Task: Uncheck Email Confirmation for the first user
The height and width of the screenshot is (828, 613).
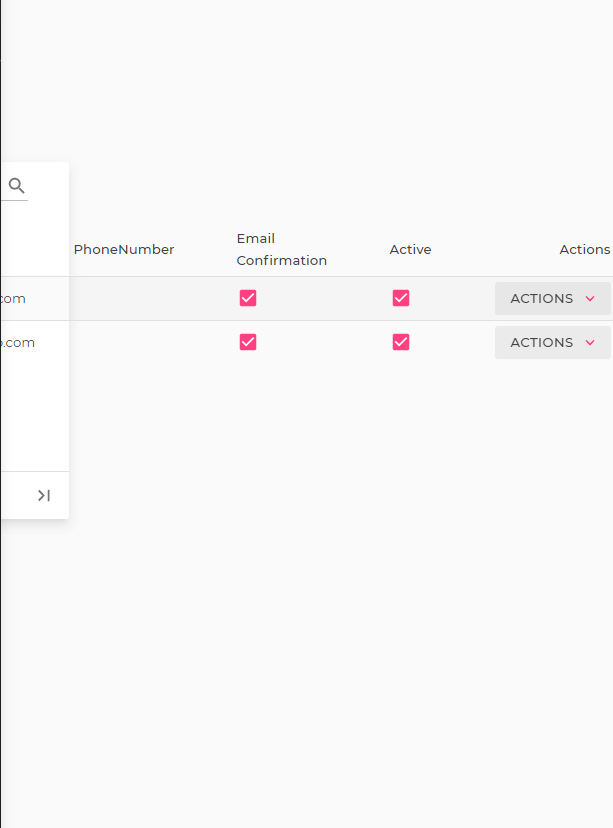Action: tap(246, 297)
